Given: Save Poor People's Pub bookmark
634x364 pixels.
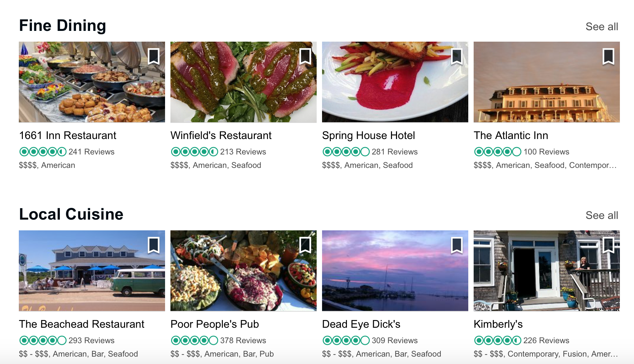Looking at the screenshot, I should tap(305, 245).
